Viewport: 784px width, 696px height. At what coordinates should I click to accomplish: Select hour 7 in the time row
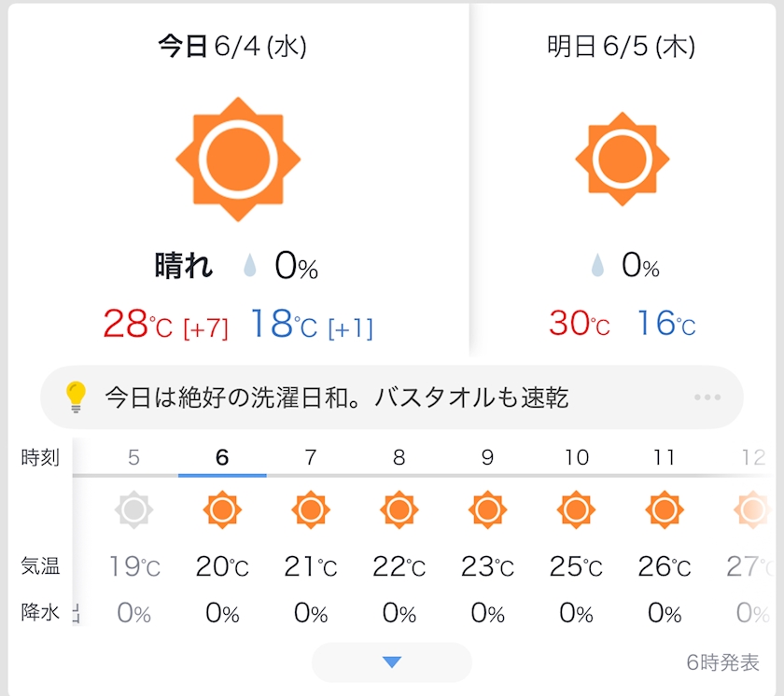coord(311,457)
